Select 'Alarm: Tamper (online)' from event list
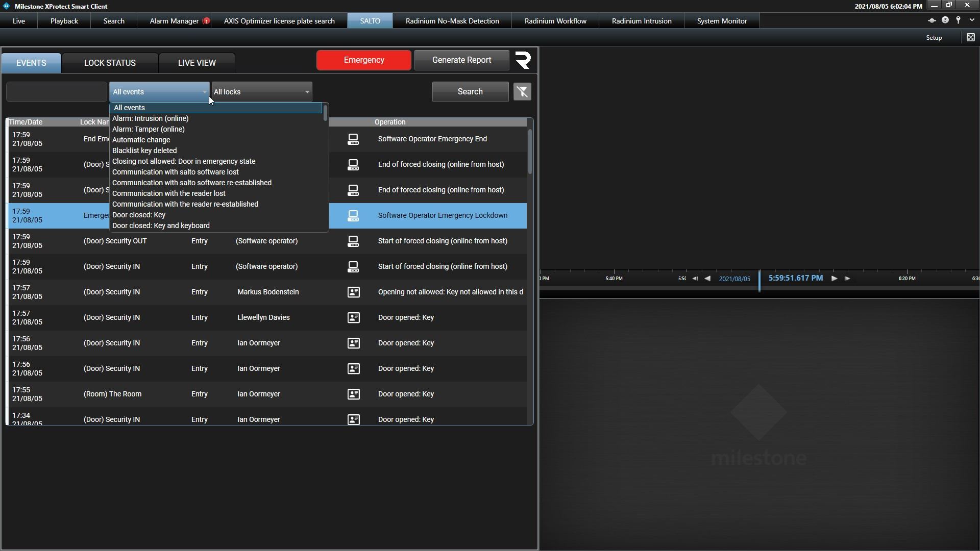Viewport: 980px width, 551px height. 149,129
